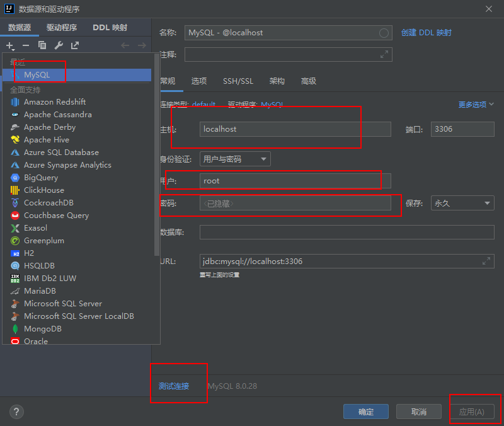Select Oracle data source
The height and width of the screenshot is (426, 504).
pos(76,340)
